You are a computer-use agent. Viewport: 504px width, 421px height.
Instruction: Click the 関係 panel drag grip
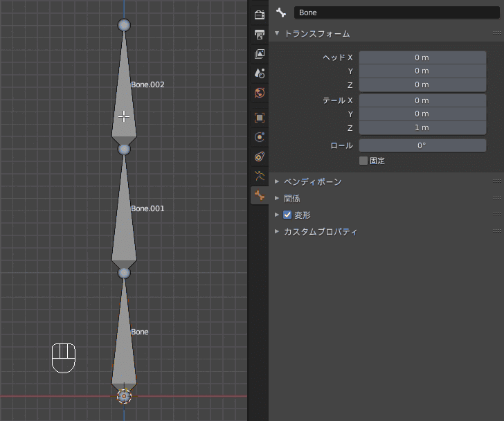click(497, 197)
